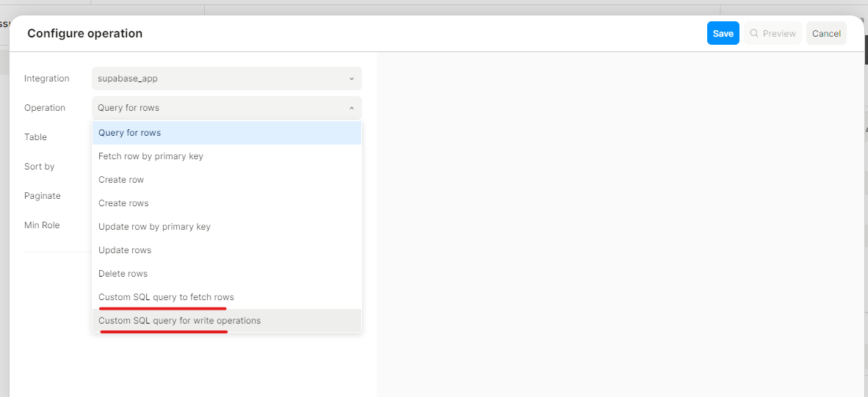Choose Fetch row by primary key
Screen dimensions: 868x397
pos(151,156)
